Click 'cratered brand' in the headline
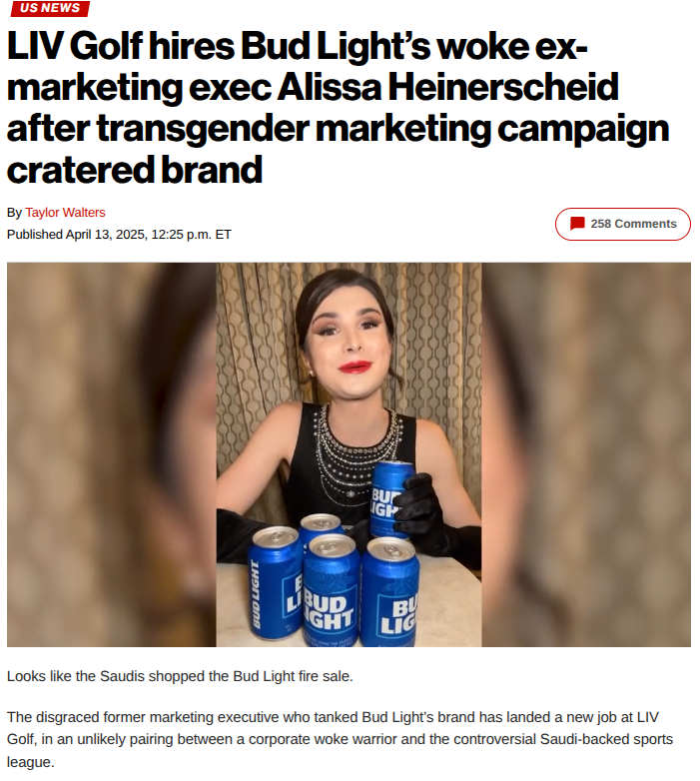 [135, 170]
